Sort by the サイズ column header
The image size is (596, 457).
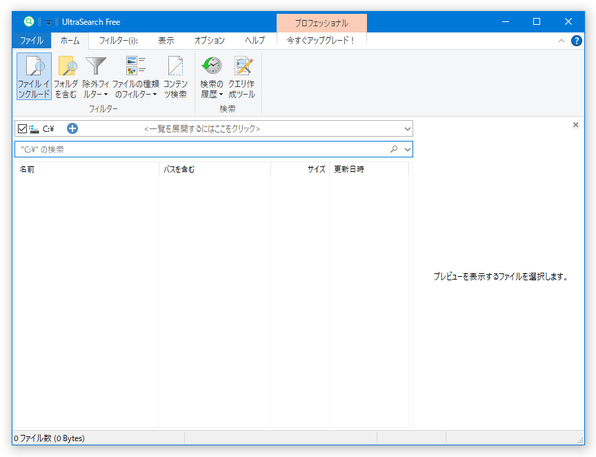(300, 169)
